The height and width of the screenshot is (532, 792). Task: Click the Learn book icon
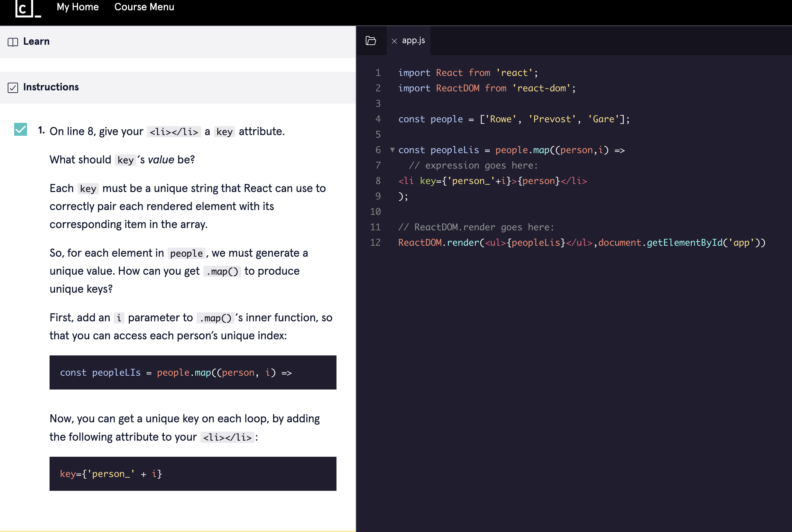click(13, 42)
